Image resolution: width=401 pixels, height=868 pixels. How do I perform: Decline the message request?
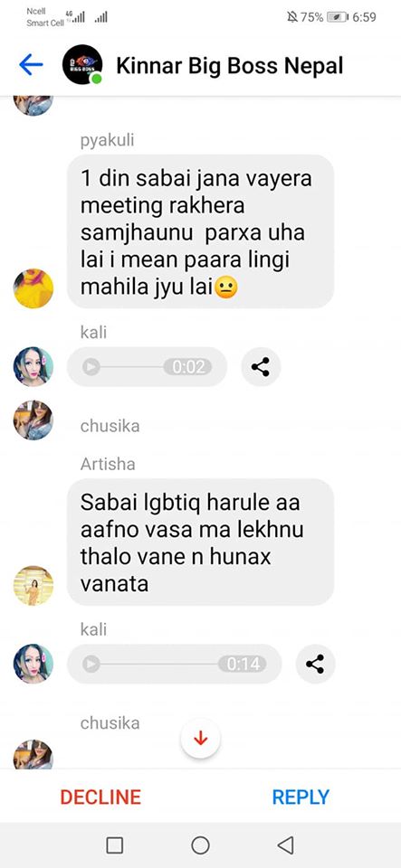tap(100, 797)
